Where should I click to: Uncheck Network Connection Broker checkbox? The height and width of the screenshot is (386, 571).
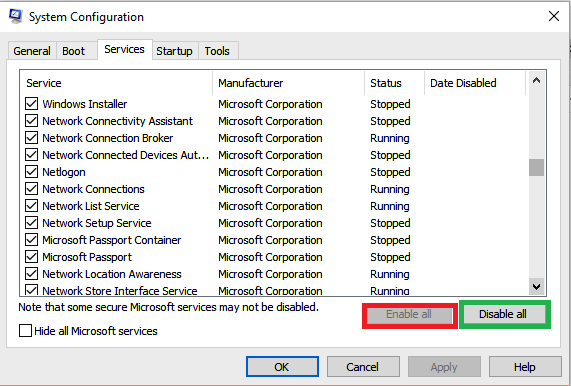tap(31, 138)
